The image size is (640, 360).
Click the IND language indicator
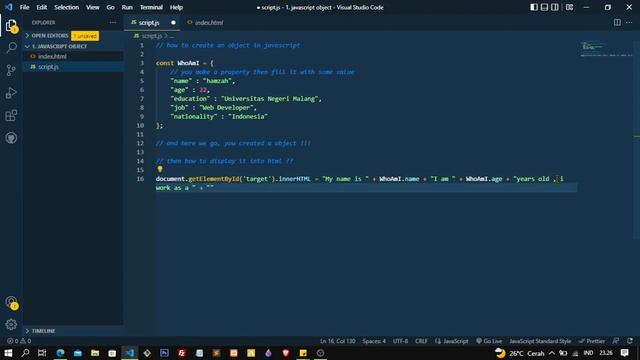[x=588, y=353]
